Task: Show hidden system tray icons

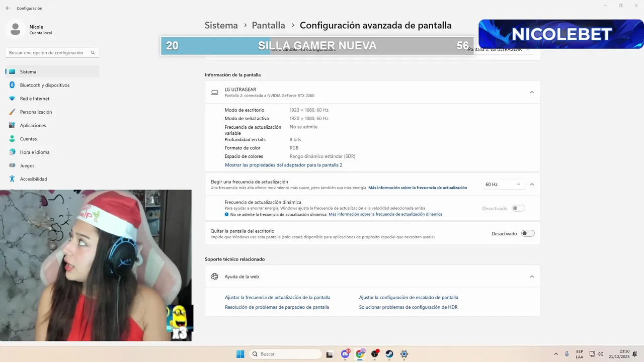Action: pos(556,354)
